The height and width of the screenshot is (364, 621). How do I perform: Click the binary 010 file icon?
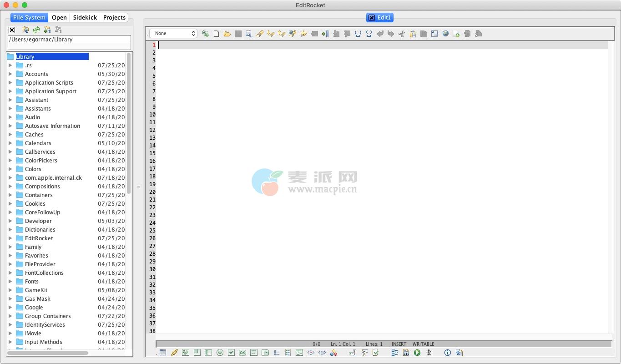(x=406, y=353)
